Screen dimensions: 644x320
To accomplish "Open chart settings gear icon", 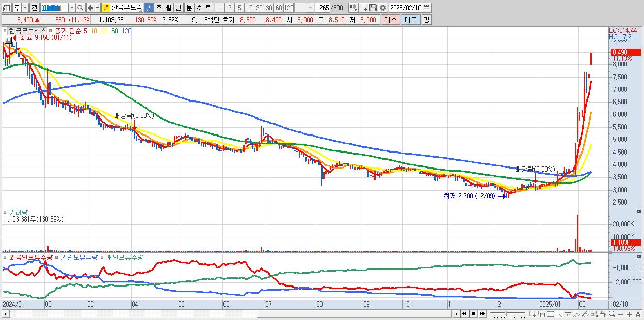I will [x=383, y=8].
